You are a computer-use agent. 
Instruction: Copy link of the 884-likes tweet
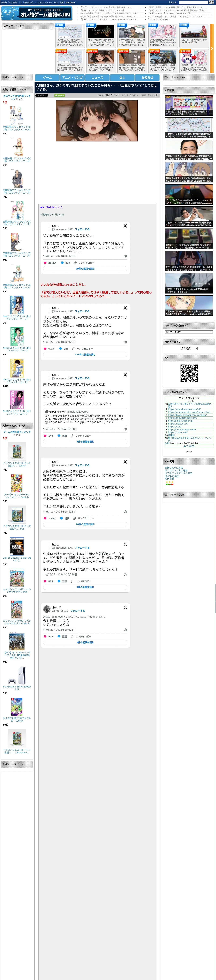(x=81, y=581)
